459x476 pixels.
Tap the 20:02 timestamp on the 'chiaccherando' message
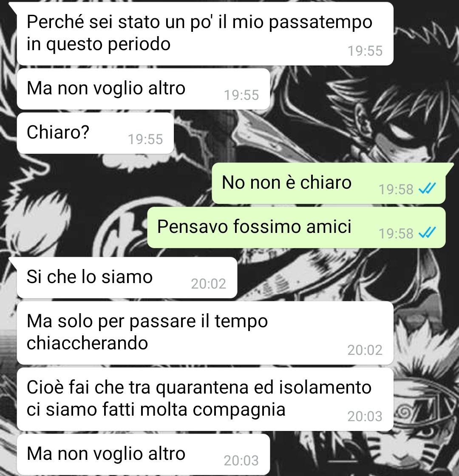point(365,350)
